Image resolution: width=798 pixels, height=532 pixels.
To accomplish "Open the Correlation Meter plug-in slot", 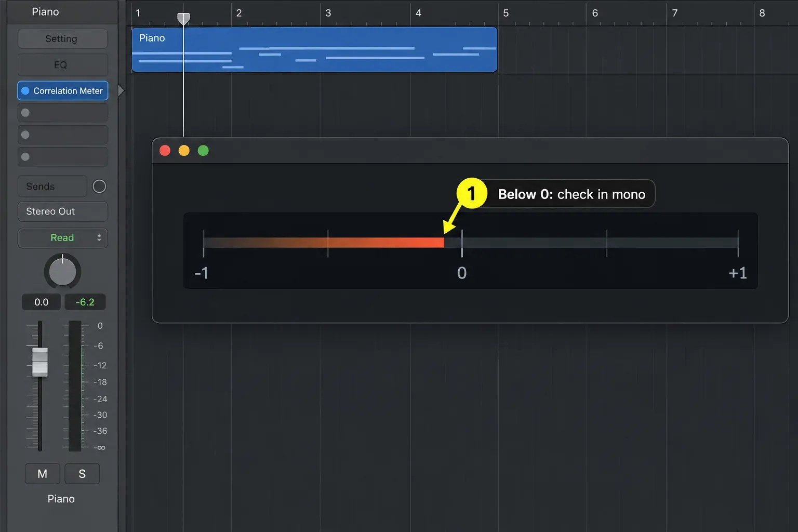I will click(x=63, y=90).
